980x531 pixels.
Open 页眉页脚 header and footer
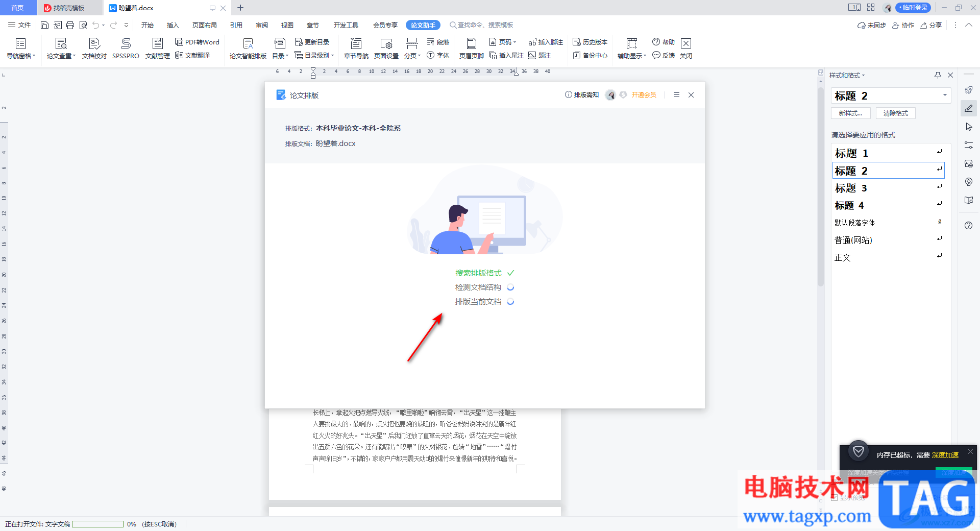coord(472,49)
